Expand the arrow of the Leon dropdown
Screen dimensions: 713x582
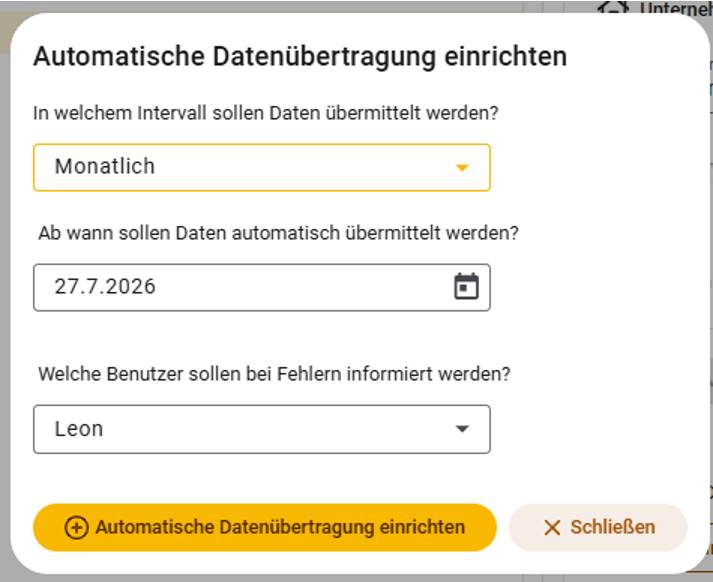(x=462, y=429)
